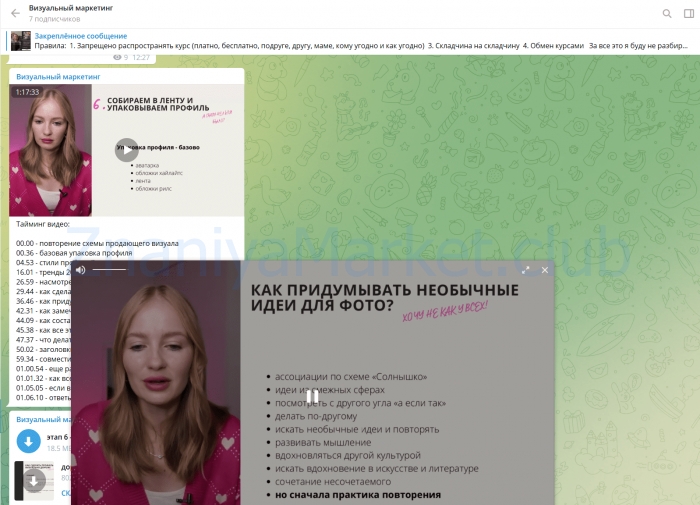Expand floating video to full view
This screenshot has height=505, width=700.
pyautogui.click(x=525, y=270)
